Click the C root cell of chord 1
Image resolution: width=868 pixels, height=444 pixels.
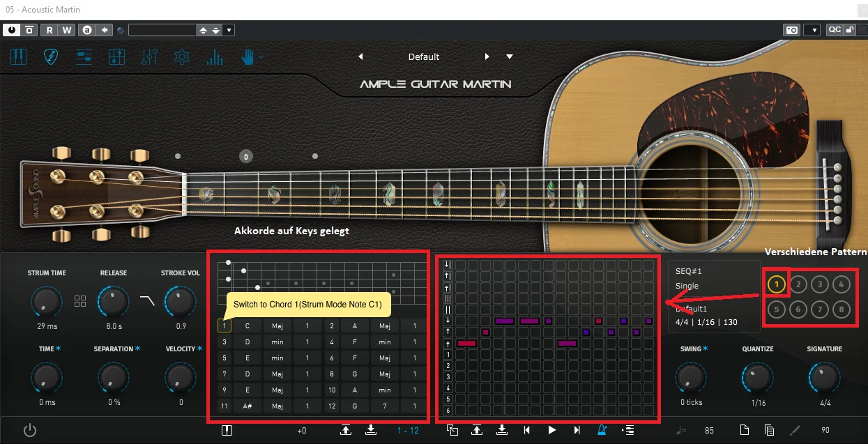pyautogui.click(x=247, y=326)
